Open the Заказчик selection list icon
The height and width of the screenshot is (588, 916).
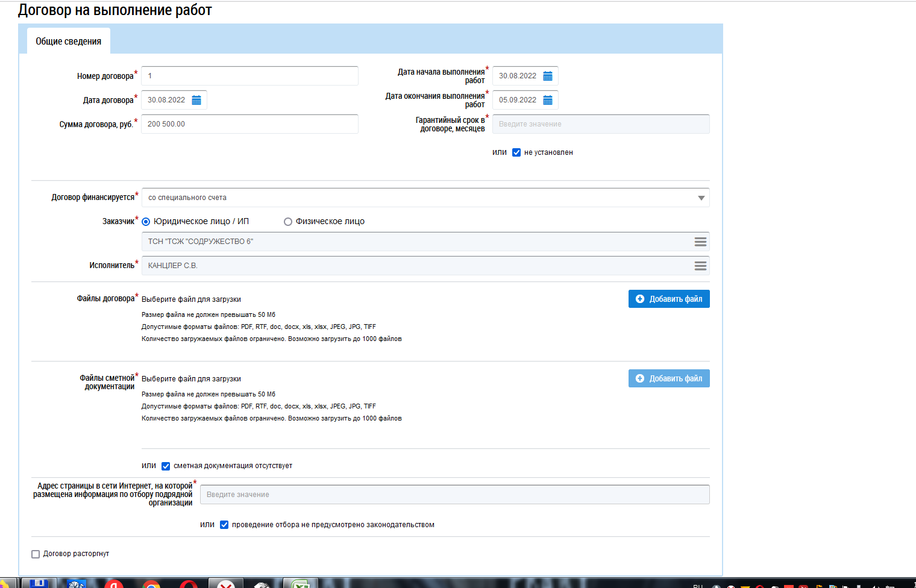(x=700, y=242)
